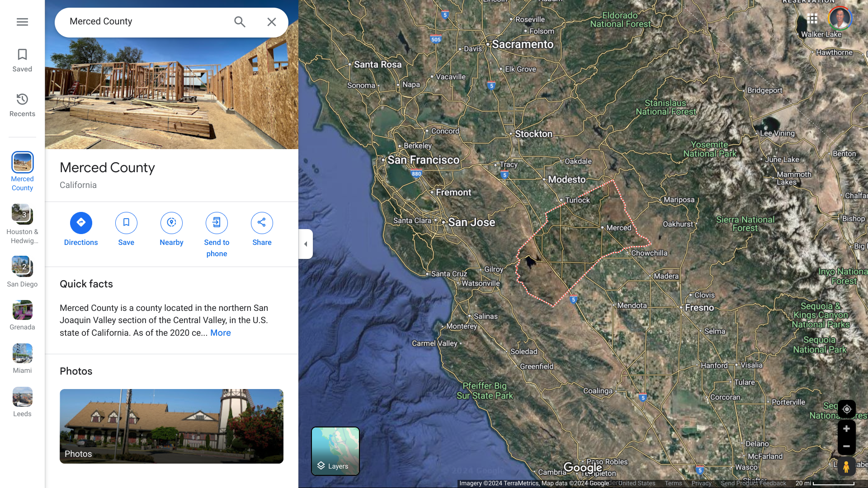Zoom out of the map

pos(846,446)
